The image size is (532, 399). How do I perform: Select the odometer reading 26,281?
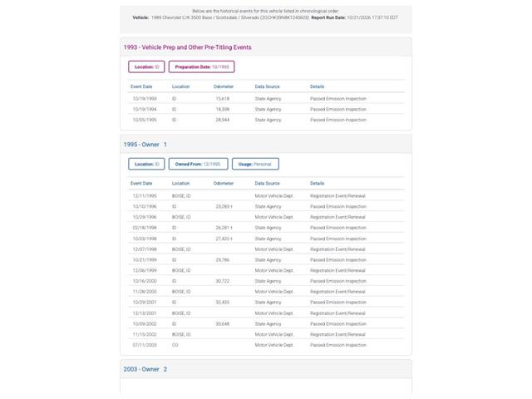tap(223, 228)
